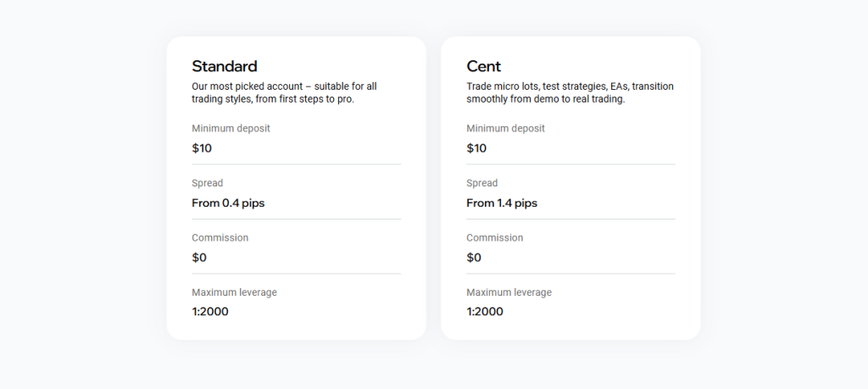868x389 pixels.
Task: Click the Cent card description text
Action: tap(570, 92)
